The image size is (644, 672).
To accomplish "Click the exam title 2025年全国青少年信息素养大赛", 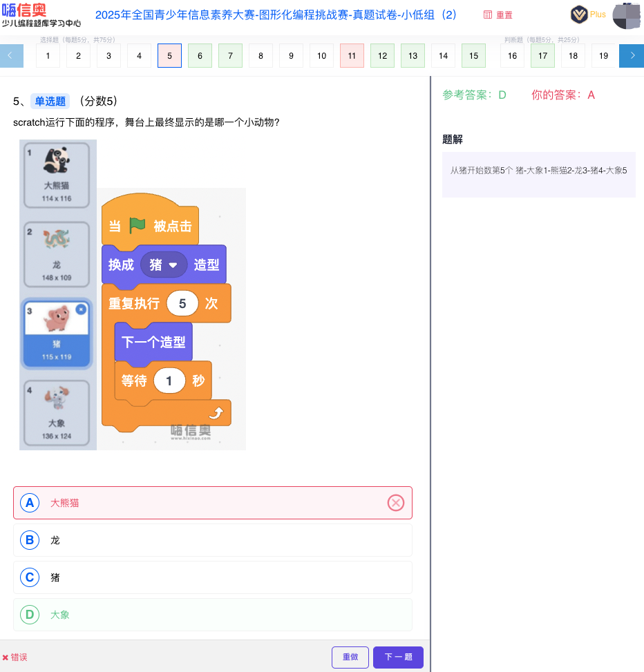I will 276,15.
